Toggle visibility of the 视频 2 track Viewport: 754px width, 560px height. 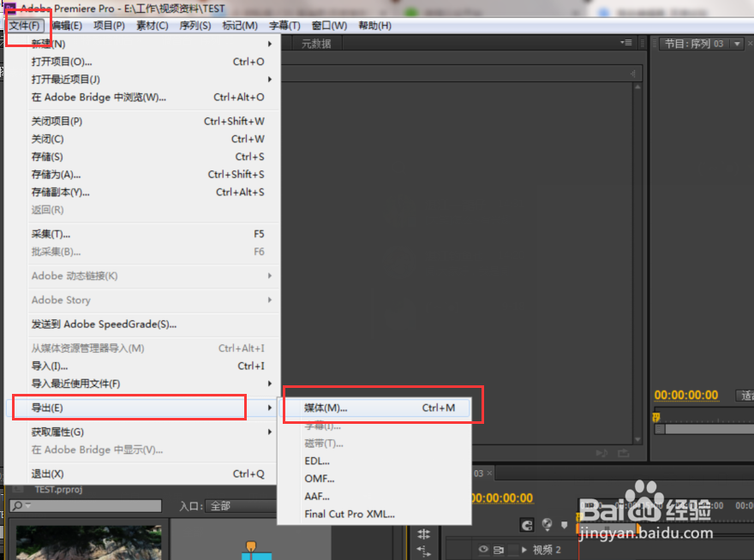483,548
